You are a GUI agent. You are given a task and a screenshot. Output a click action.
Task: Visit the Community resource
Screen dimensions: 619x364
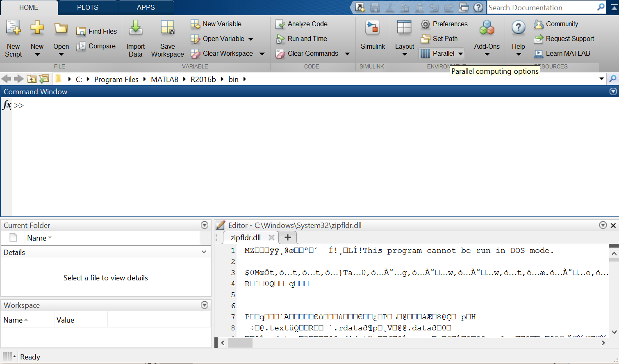[x=556, y=24]
